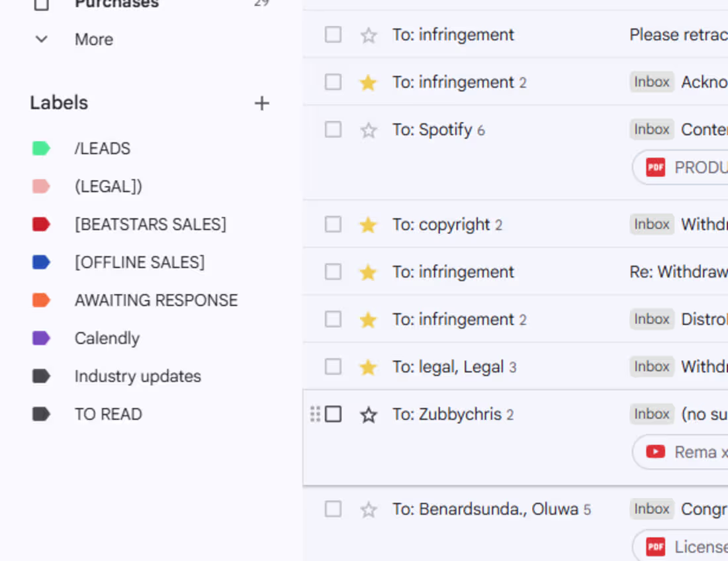Open the PRODU PDF attachment chip

point(680,168)
